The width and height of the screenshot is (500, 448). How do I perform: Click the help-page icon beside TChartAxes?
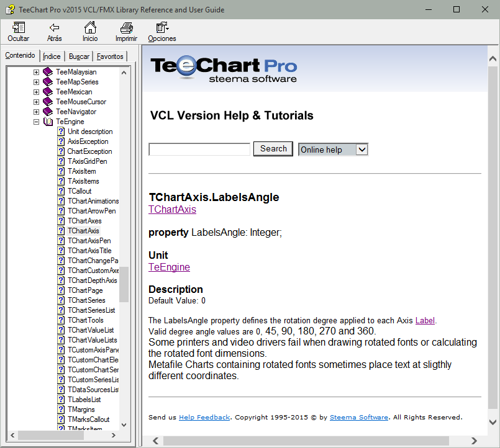[61, 220]
